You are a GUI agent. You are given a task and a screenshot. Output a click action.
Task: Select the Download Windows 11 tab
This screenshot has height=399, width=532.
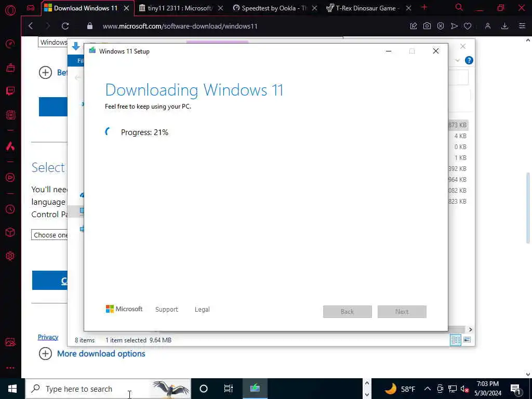click(82, 8)
